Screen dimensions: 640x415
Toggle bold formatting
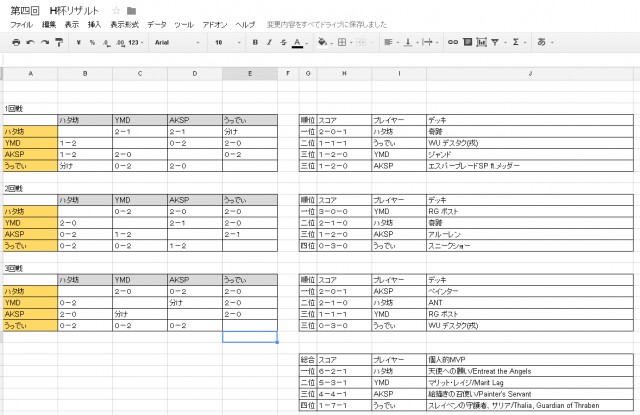coord(255,42)
